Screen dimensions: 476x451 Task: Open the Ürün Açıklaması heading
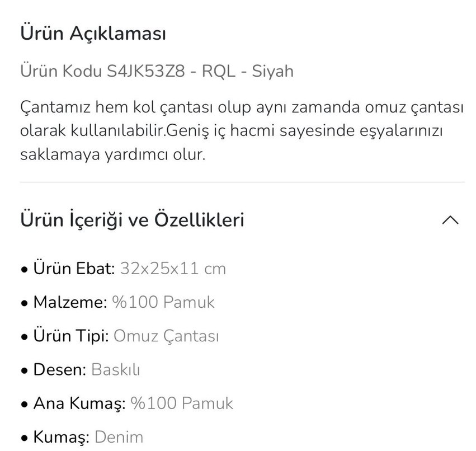[x=92, y=32]
